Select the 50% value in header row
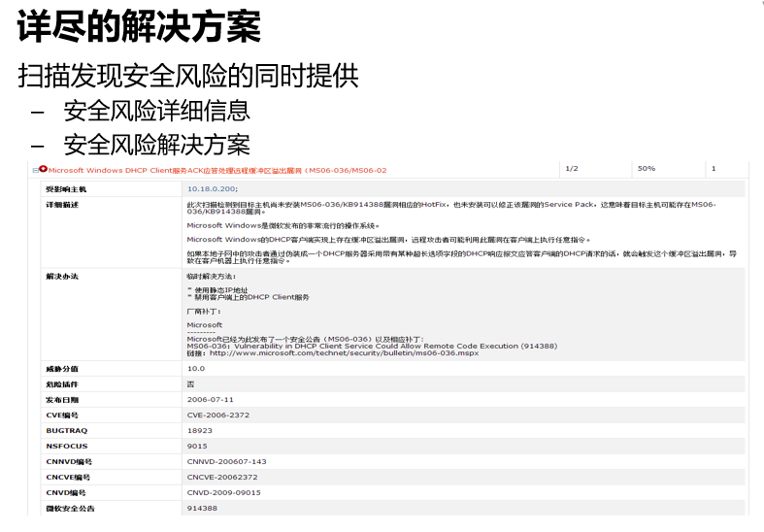Viewport: 764px width, 532px height. pos(647,169)
